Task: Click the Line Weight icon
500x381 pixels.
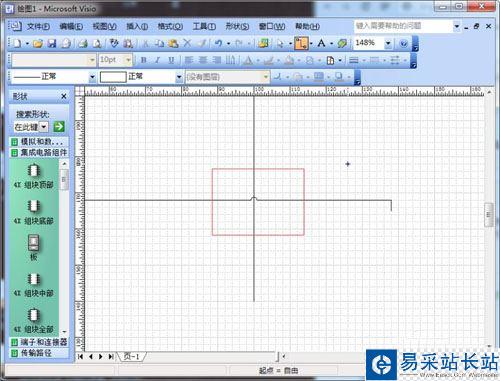Action: [x=354, y=60]
